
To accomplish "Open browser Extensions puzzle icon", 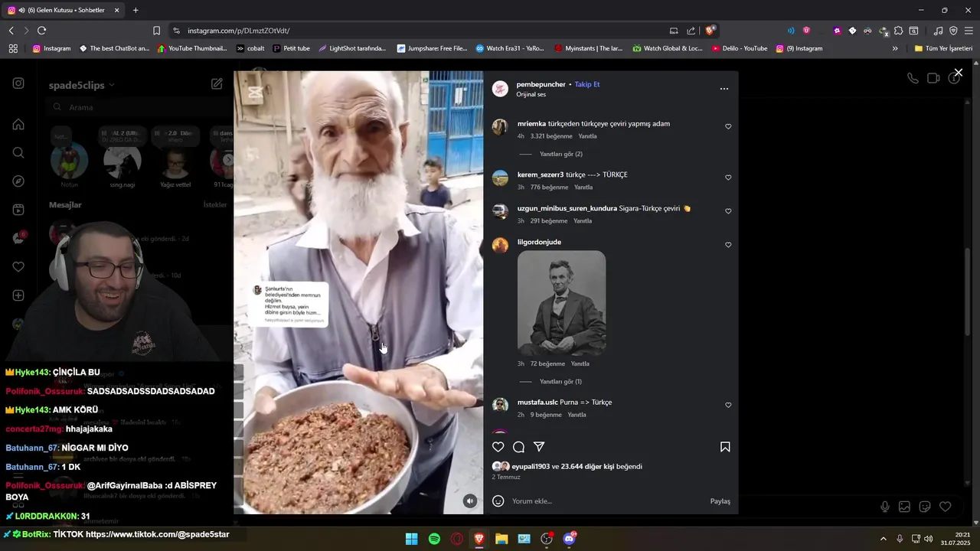I will (898, 31).
